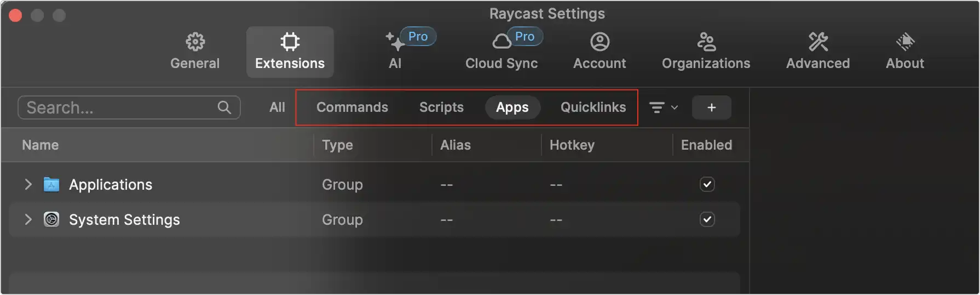Open the About Raycast icon
This screenshot has height=295, width=980.
905,42
